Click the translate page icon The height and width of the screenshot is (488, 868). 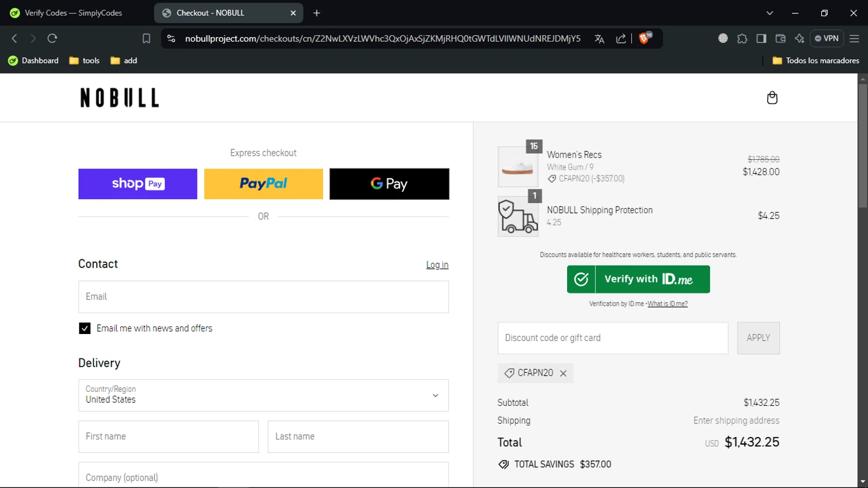(599, 39)
